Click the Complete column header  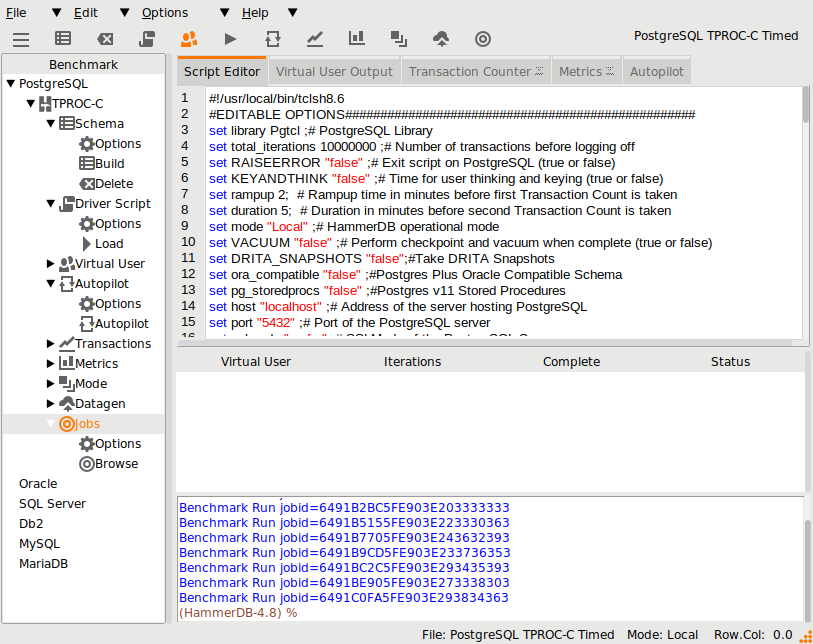[x=571, y=362]
